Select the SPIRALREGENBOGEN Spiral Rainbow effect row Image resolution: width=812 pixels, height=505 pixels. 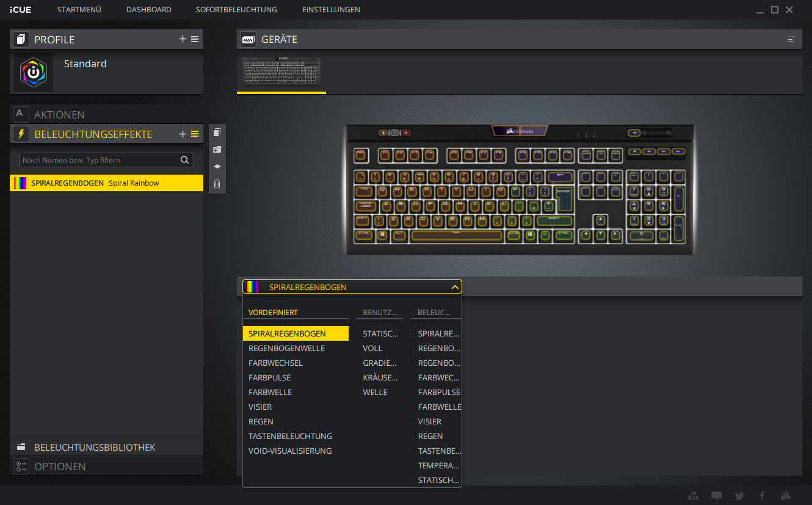pos(106,183)
